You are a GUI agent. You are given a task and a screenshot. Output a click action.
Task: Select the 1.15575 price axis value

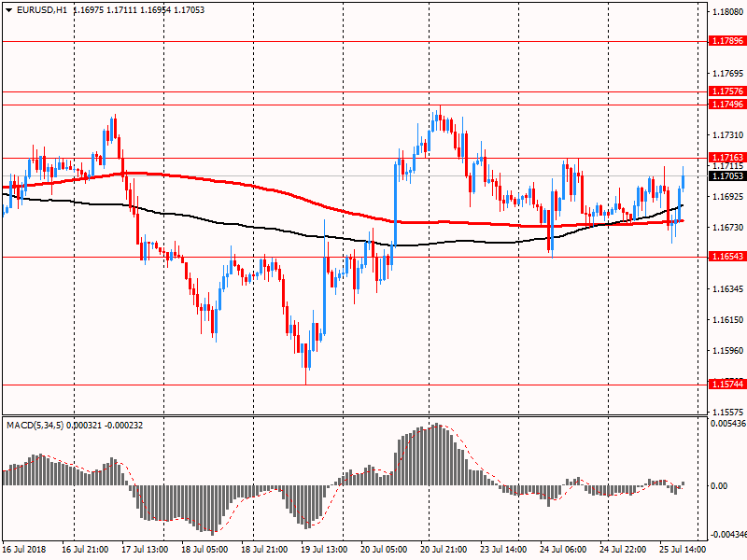(728, 412)
